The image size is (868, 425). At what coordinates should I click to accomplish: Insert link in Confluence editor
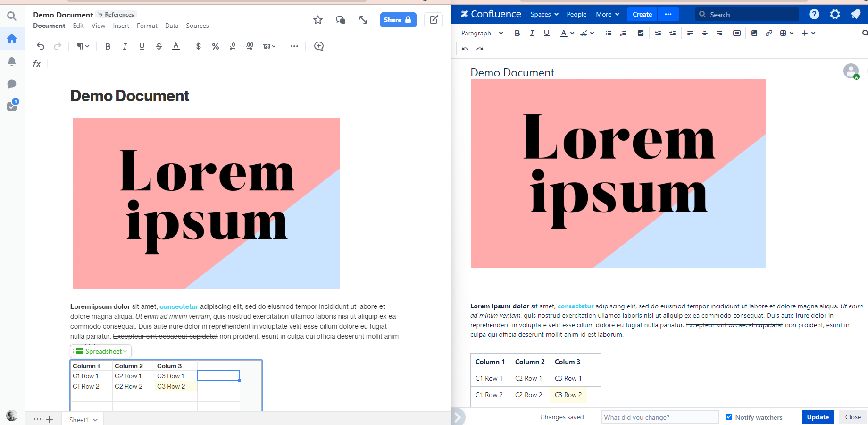tap(769, 33)
